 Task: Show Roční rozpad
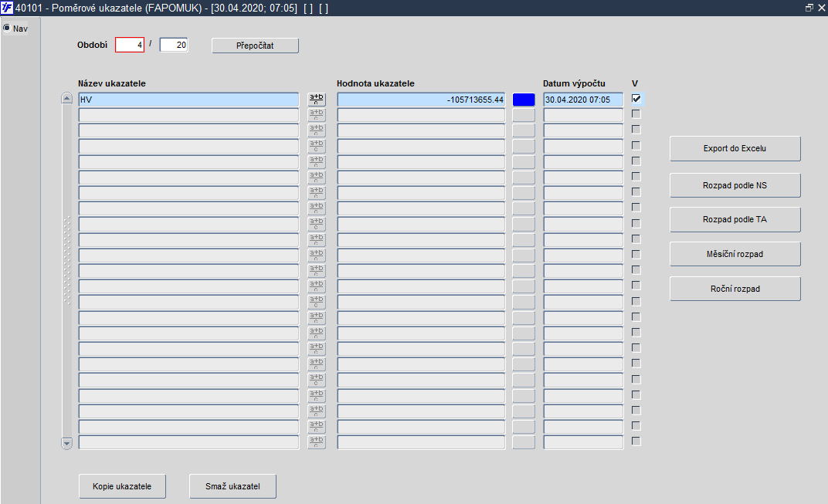click(x=735, y=289)
